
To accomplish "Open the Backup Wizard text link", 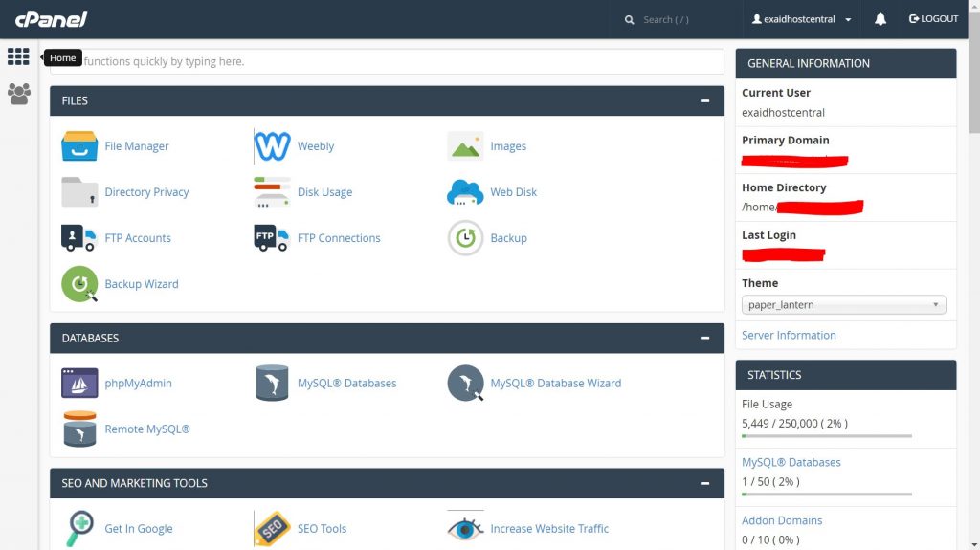I will point(142,284).
